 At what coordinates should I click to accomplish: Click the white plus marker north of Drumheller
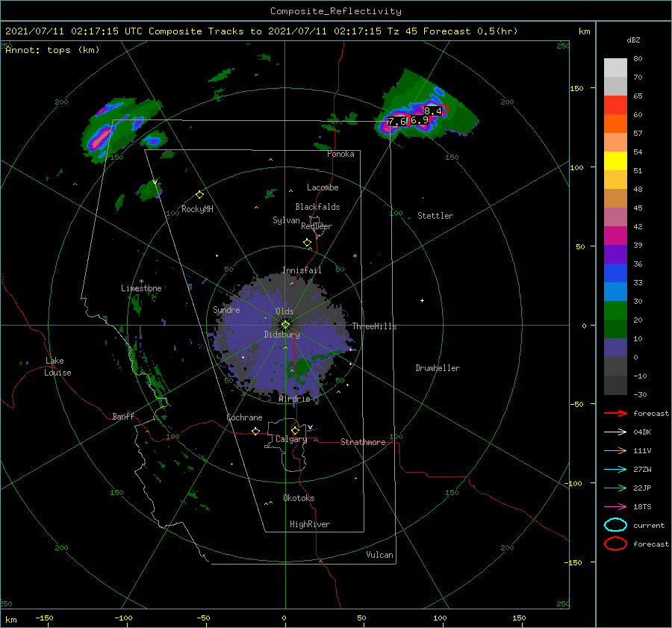422,300
